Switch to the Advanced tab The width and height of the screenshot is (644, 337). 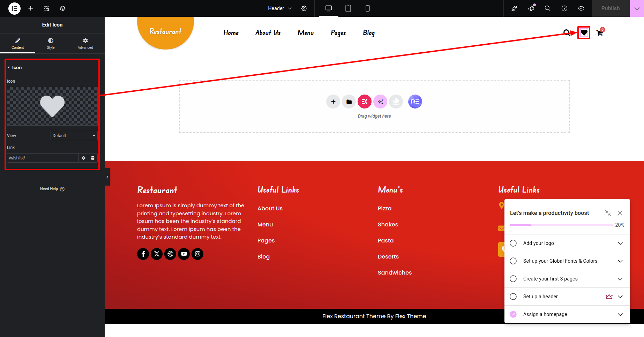[85, 43]
